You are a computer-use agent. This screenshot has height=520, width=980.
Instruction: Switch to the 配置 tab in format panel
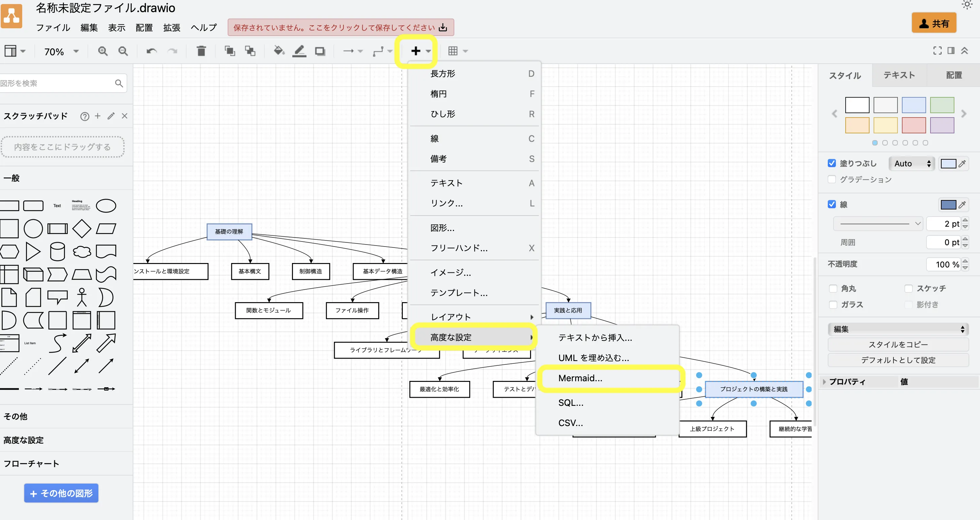pos(953,75)
